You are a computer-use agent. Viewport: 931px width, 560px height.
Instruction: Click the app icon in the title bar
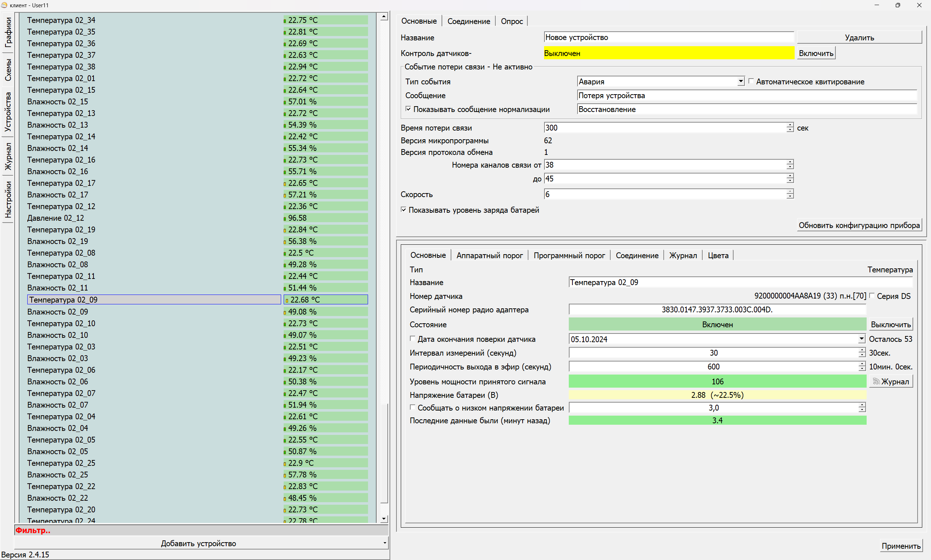tap(4, 5)
